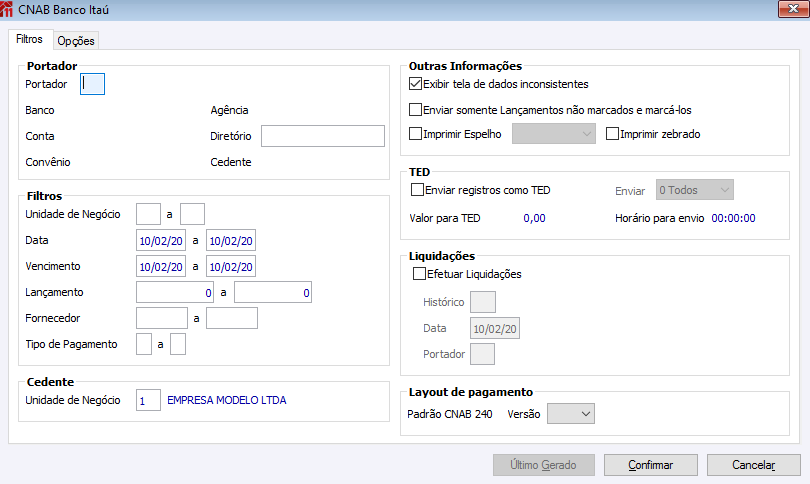Screen dimensions: 810x484
Task: Tick Enviar registros como TED
Action: (418, 189)
